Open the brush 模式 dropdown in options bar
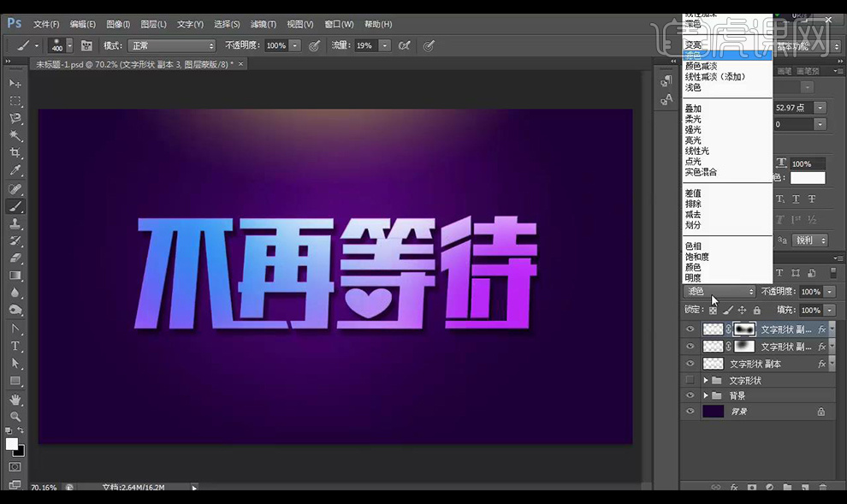Image resolution: width=847 pixels, height=504 pixels. pyautogui.click(x=171, y=45)
